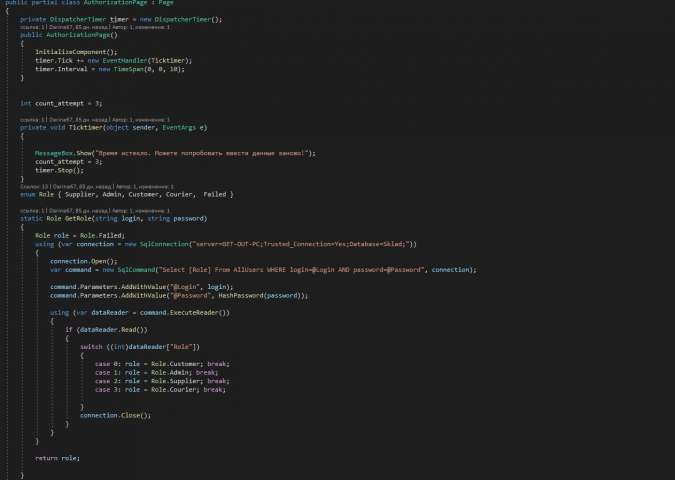
Task: Click the "return role;" statement
Action: click(x=57, y=458)
